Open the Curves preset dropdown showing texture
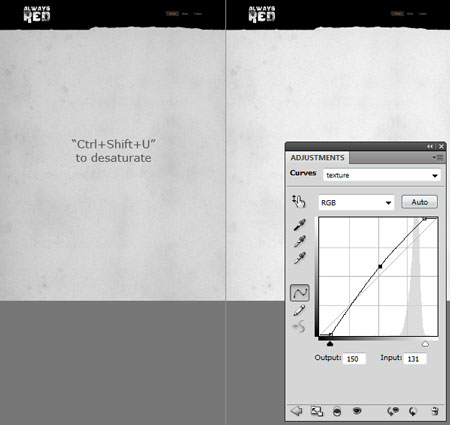The height and width of the screenshot is (425, 450). tap(382, 175)
